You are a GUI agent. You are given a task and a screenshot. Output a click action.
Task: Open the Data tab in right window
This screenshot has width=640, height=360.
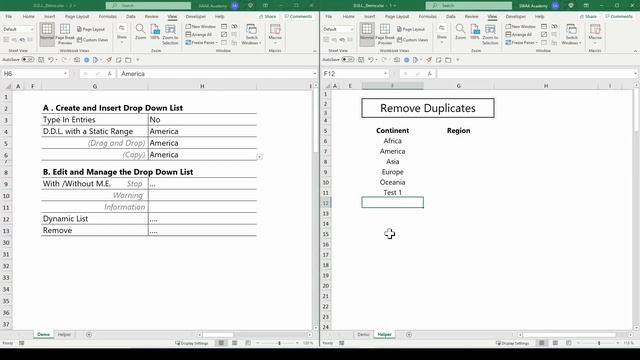click(x=451, y=16)
